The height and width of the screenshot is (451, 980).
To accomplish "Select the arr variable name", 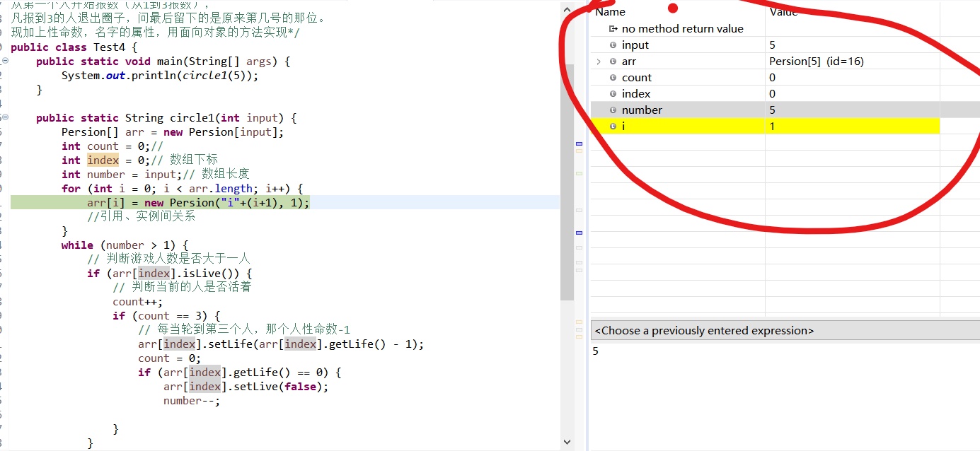I will point(629,61).
